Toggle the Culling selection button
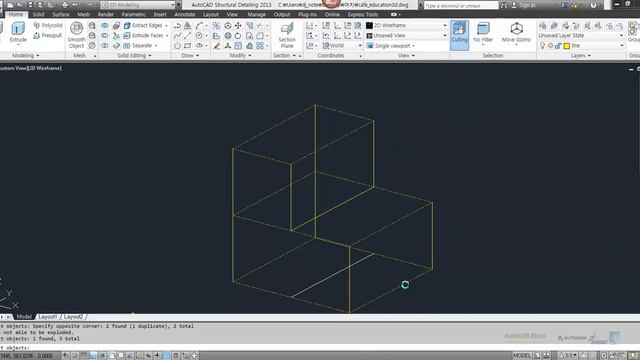Viewport: 640px width, 360px height. coord(459,35)
